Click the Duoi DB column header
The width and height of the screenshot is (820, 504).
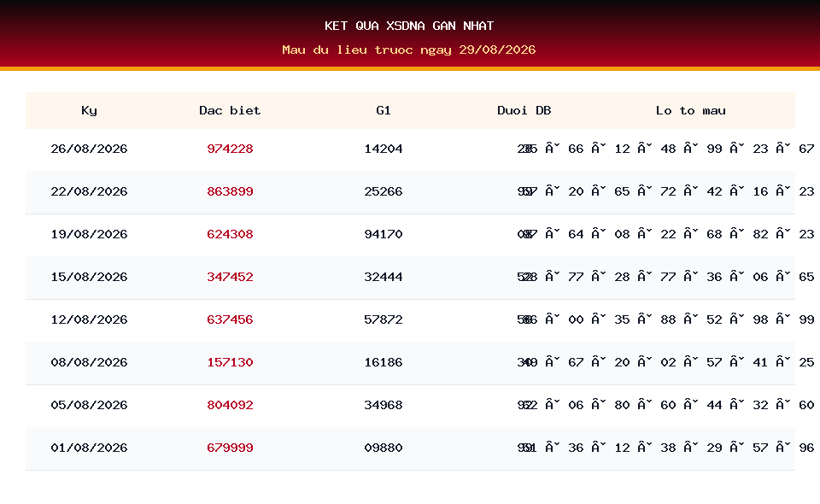[x=524, y=110]
